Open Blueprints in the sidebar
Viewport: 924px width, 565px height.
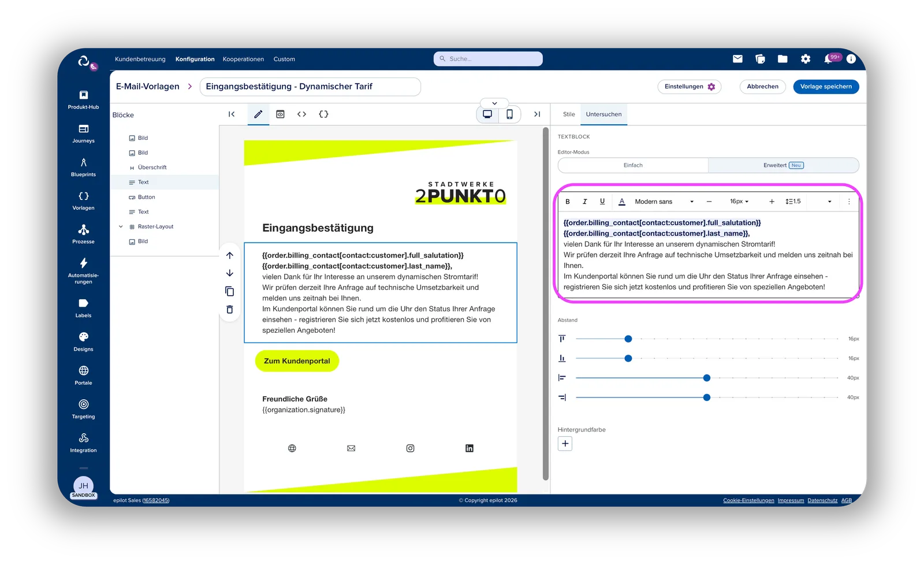click(83, 167)
